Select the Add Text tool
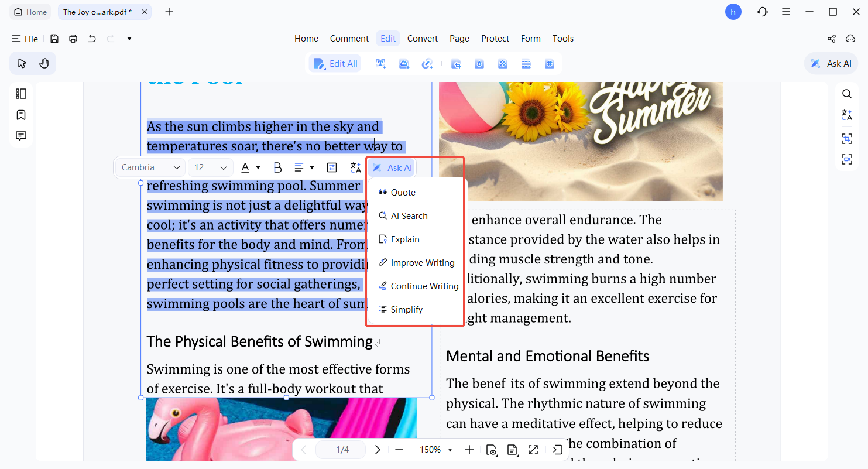Screen dimensions: 868x469 point(380,63)
